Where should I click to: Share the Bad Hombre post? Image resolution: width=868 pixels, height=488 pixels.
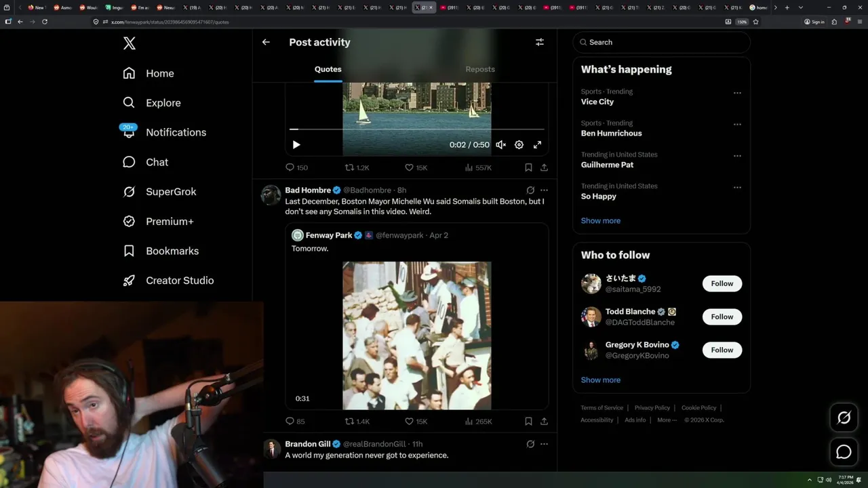pyautogui.click(x=544, y=422)
